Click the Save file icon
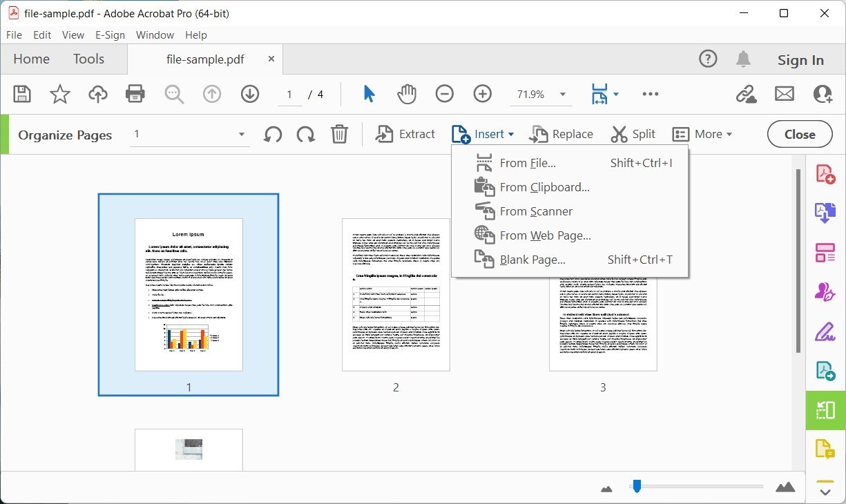Viewport: 846px width, 504px height. [x=22, y=95]
